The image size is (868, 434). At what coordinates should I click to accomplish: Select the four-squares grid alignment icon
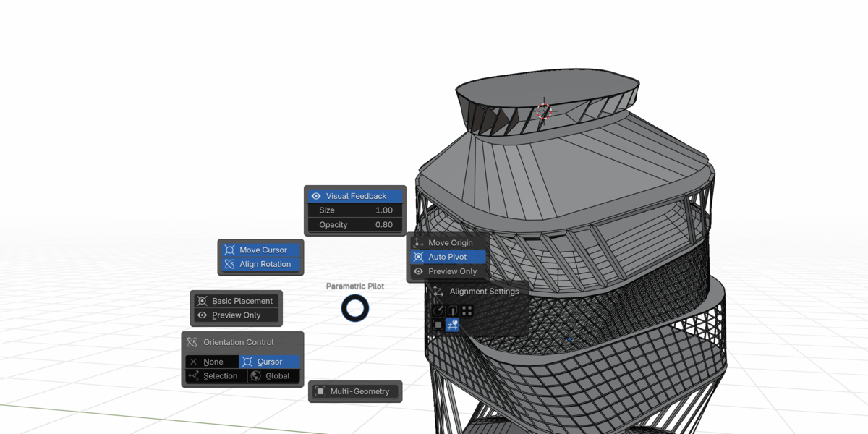(x=467, y=311)
